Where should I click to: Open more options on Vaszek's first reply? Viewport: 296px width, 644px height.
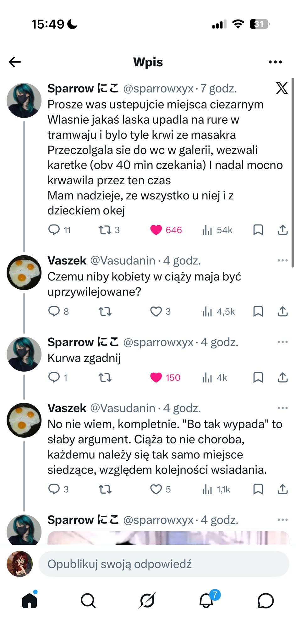pyautogui.click(x=282, y=260)
